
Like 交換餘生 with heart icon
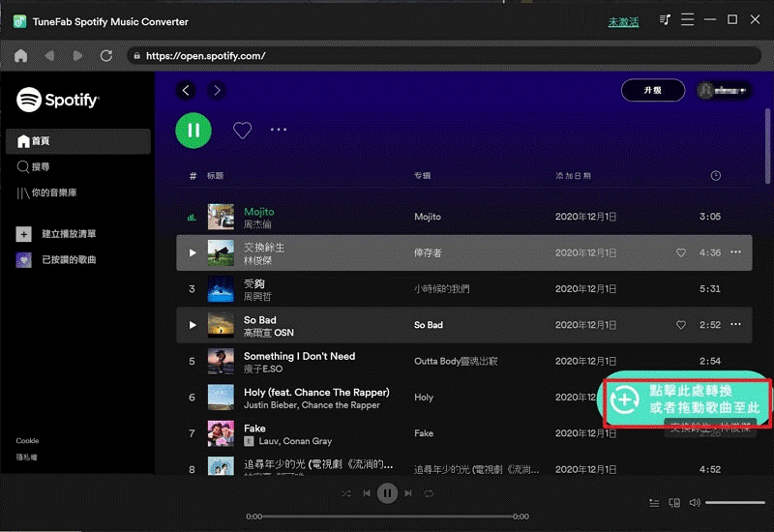click(x=681, y=252)
